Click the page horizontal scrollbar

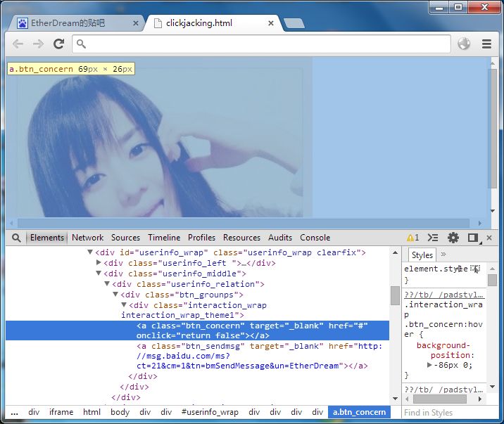point(244,223)
